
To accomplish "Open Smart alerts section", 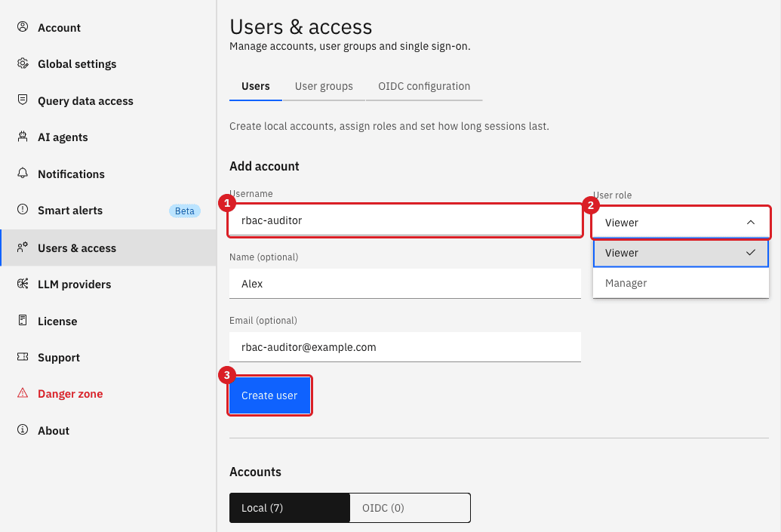I will [108, 211].
